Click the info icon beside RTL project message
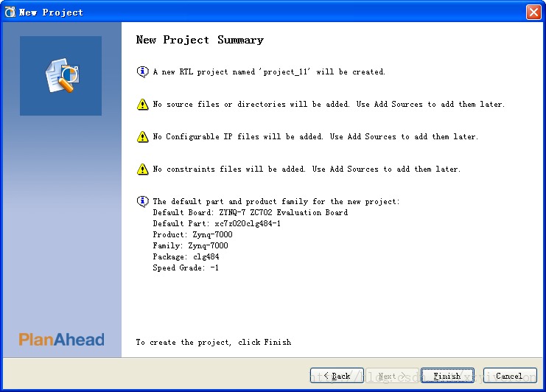546x392 pixels. tap(142, 71)
